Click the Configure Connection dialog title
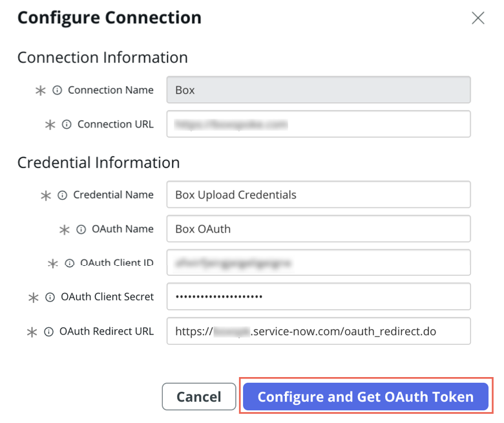 click(109, 17)
